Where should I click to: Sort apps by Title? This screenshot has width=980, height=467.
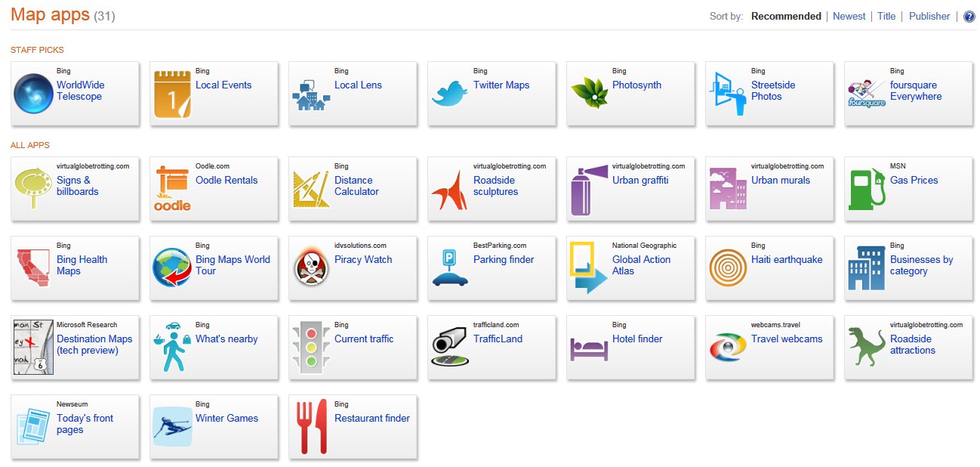(x=886, y=16)
